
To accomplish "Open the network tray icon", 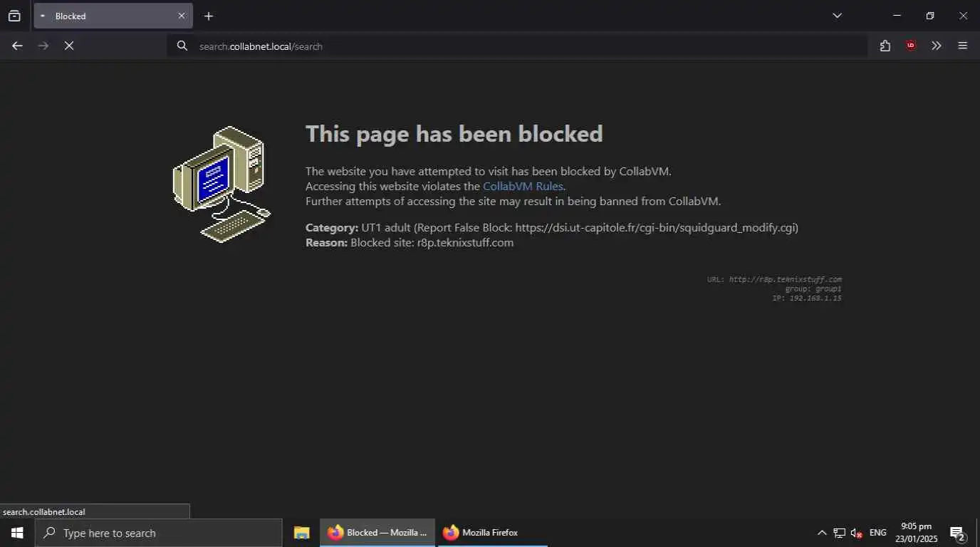I will [x=840, y=533].
